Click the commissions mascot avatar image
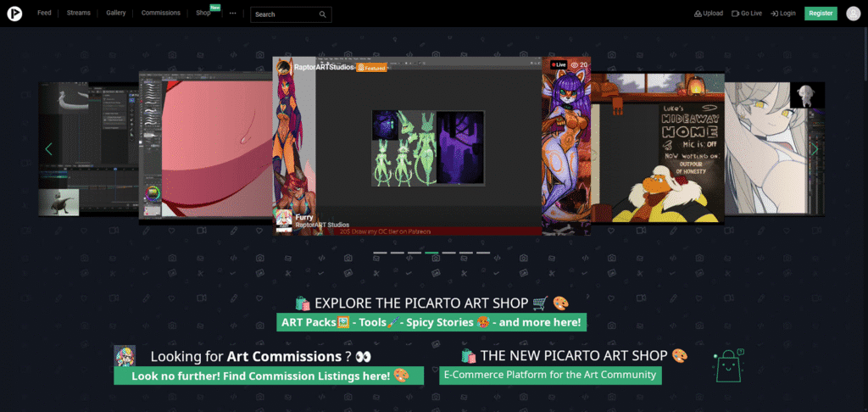The image size is (868, 412). (x=125, y=356)
